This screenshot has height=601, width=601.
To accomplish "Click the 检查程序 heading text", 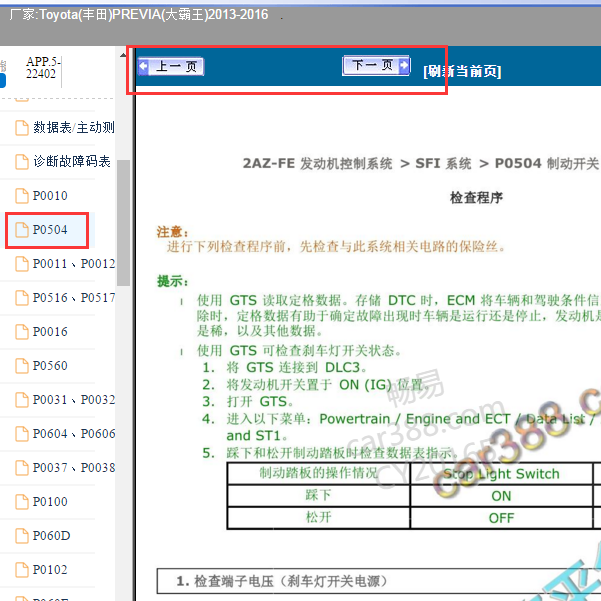I will click(476, 198).
